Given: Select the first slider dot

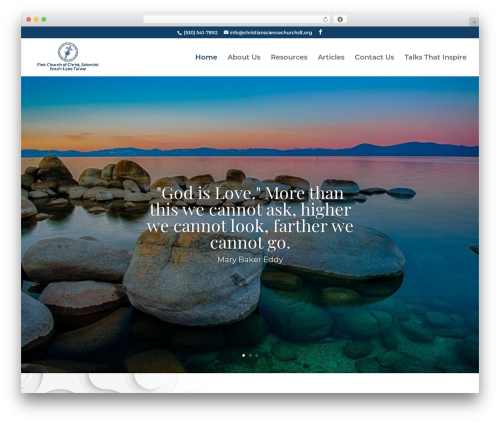Looking at the screenshot, I should pos(244,355).
